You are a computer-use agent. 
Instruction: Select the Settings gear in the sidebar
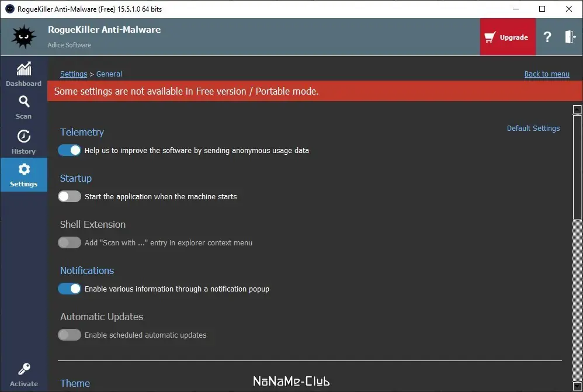point(23,175)
